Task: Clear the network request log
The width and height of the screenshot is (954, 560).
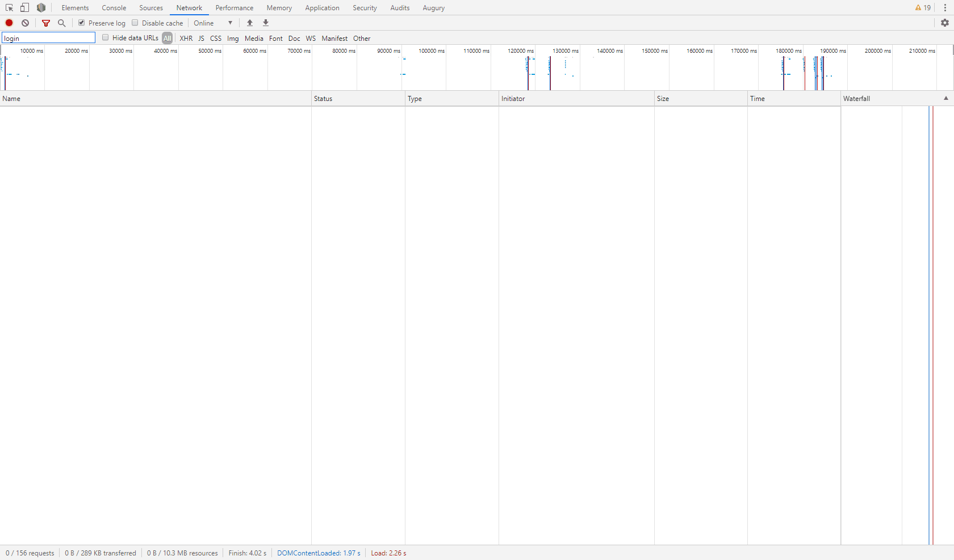Action: click(x=25, y=23)
